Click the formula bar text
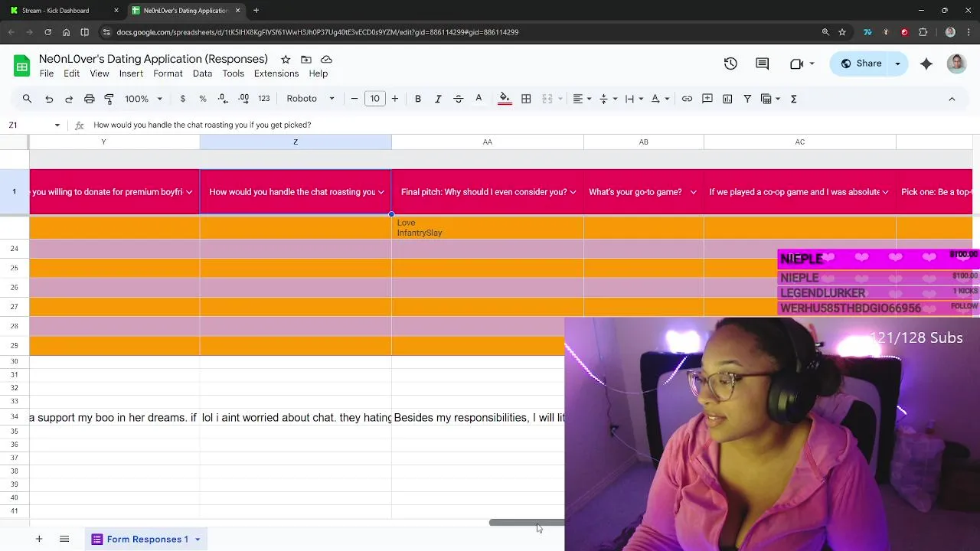This screenshot has height=551, width=980. click(x=202, y=125)
